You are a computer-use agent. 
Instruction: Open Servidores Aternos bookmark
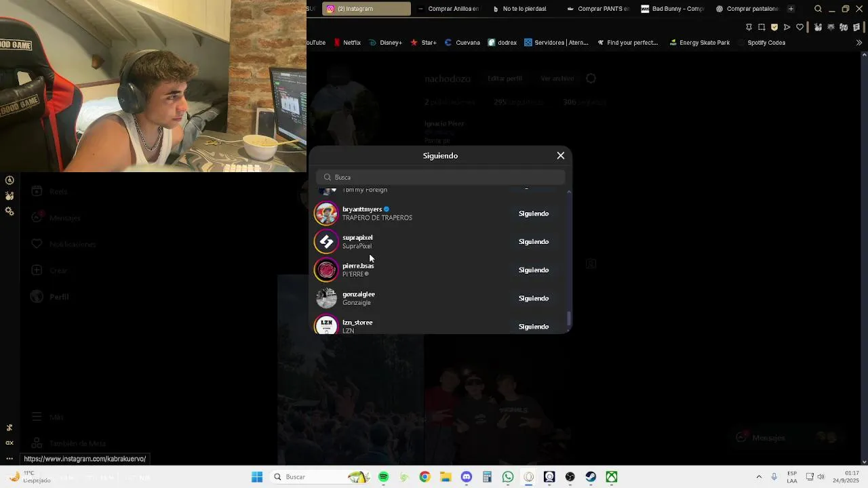click(x=556, y=43)
